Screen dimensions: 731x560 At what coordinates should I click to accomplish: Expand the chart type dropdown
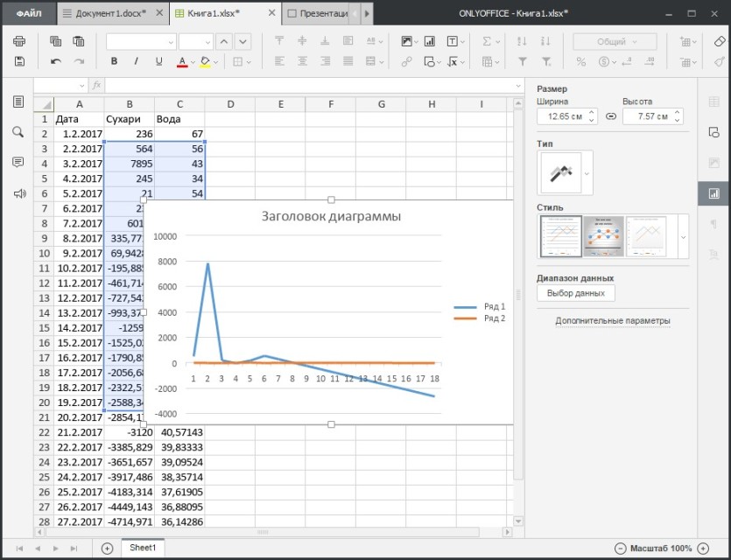(x=587, y=173)
